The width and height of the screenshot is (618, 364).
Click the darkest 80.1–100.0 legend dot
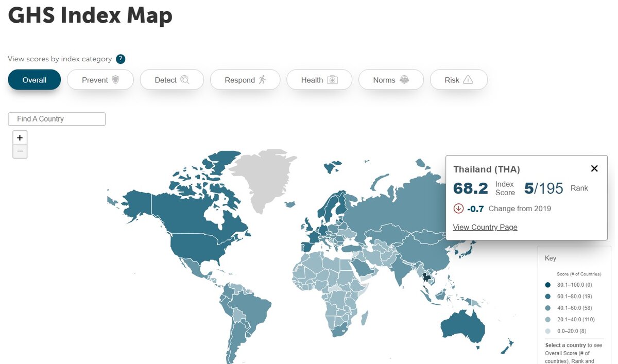tap(547, 284)
